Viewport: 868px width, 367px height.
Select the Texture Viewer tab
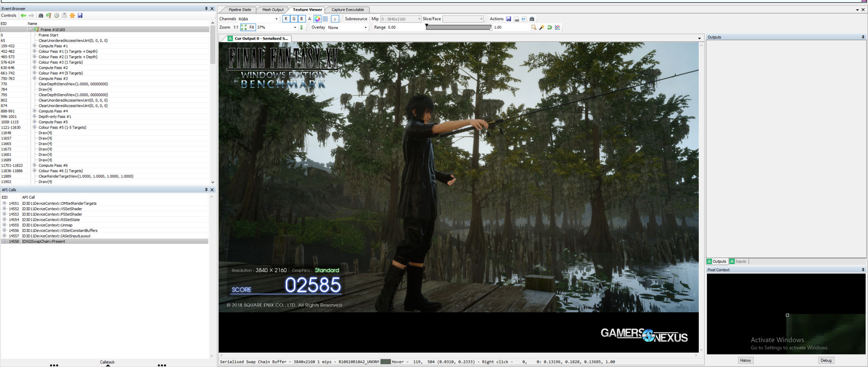(307, 10)
